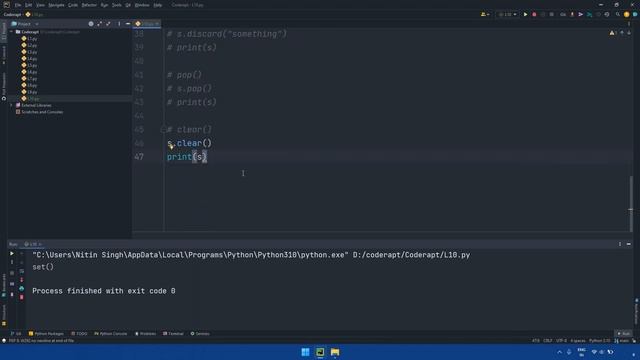
Task: Click PyCharm taskbar icon
Action: point(320,352)
